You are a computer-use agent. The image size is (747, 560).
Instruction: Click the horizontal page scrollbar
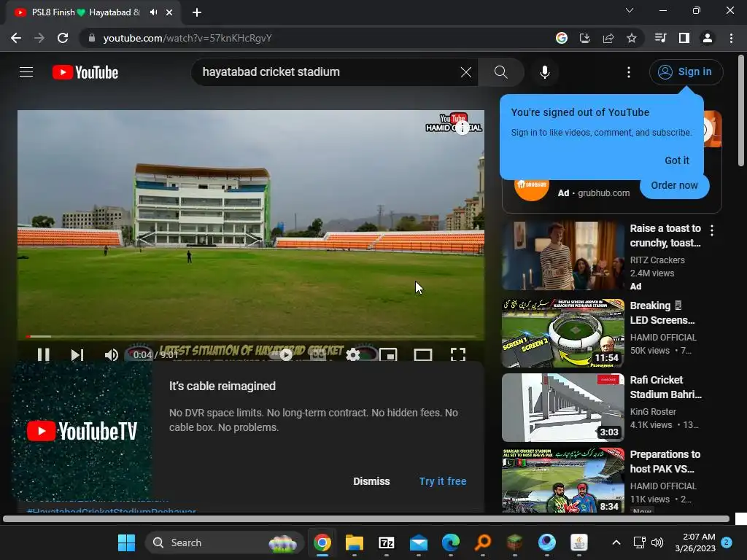coord(366,519)
